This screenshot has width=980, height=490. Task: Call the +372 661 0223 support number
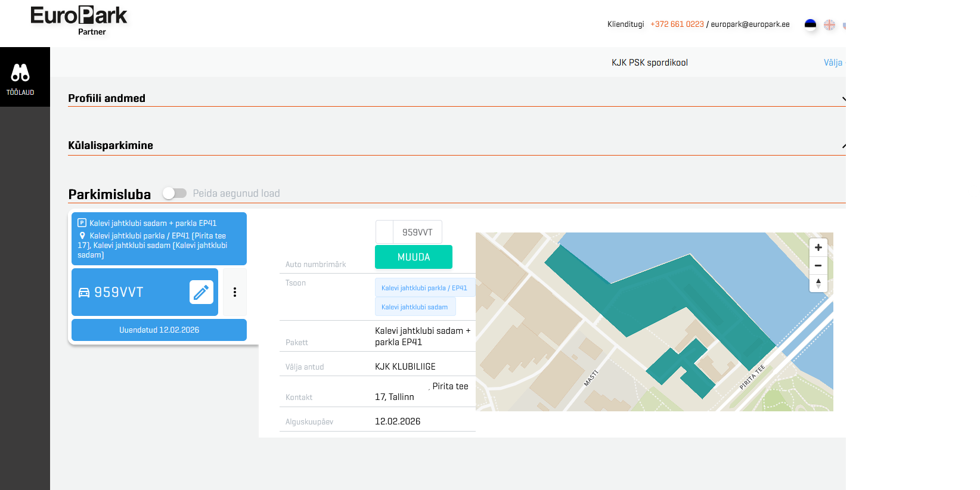(677, 24)
